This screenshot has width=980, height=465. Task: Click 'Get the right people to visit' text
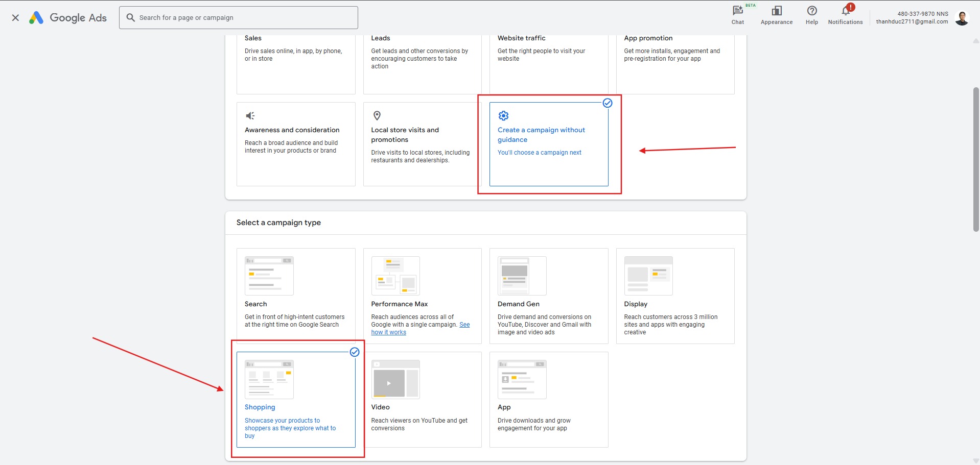point(542,55)
